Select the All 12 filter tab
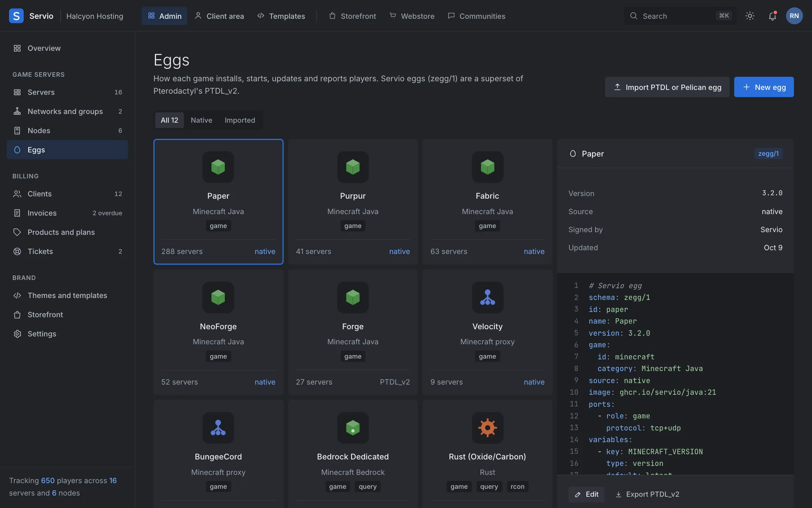 pyautogui.click(x=170, y=120)
